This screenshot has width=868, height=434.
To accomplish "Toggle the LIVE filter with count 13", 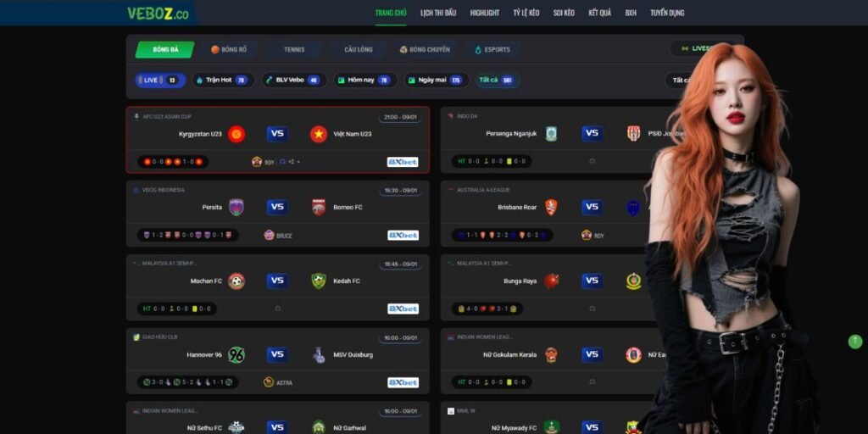I will point(160,81).
